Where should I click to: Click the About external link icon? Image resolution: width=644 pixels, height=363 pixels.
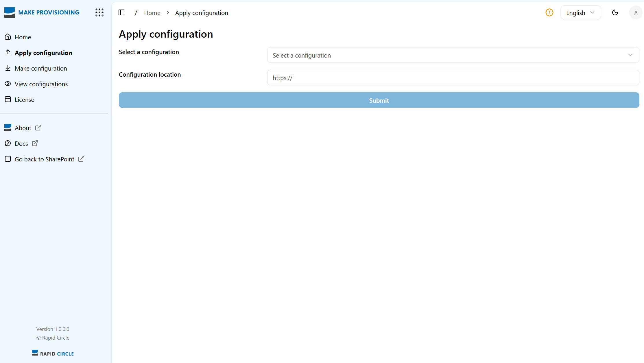38,128
